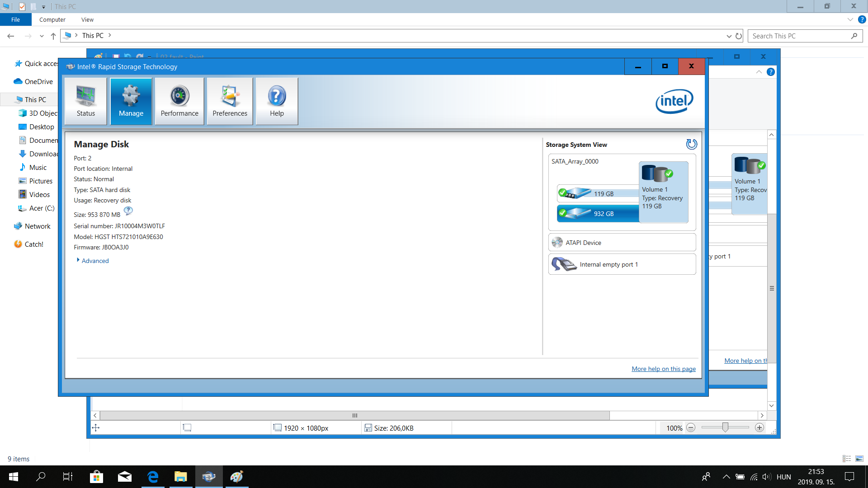The height and width of the screenshot is (488, 868).
Task: Open Task View from taskbar
Action: (68, 477)
